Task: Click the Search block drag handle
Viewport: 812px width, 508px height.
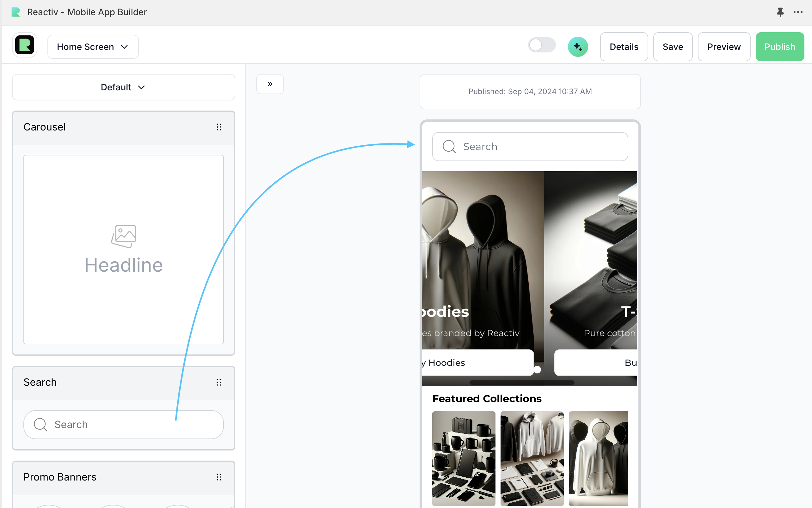Action: pos(218,382)
